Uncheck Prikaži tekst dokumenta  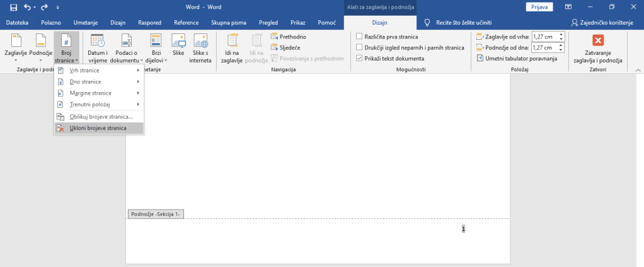pos(360,58)
